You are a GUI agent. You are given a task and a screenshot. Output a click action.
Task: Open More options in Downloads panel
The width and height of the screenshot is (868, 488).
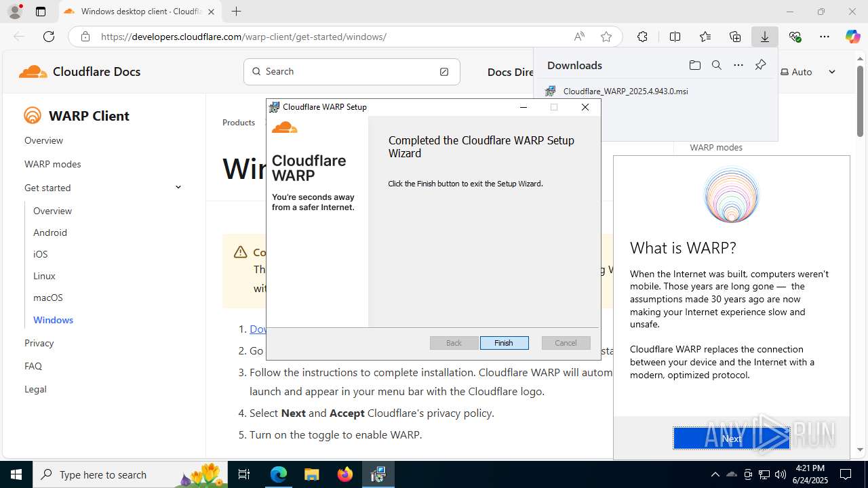(738, 65)
